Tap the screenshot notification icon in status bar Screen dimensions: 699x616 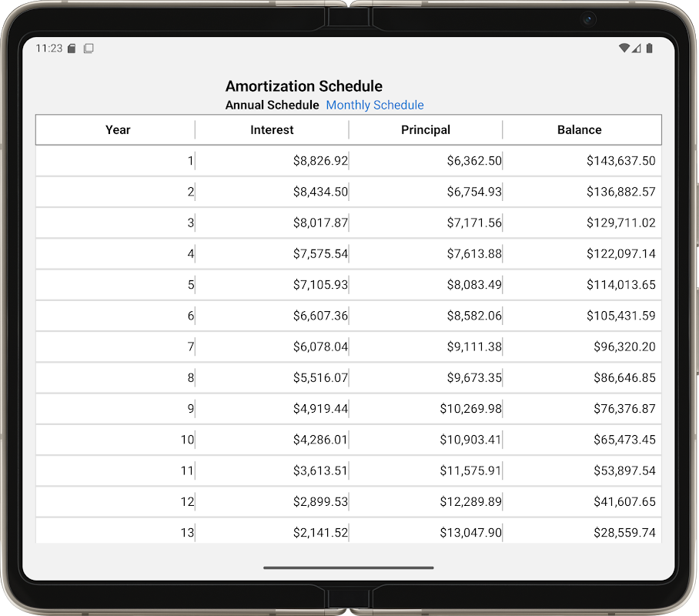coord(89,49)
